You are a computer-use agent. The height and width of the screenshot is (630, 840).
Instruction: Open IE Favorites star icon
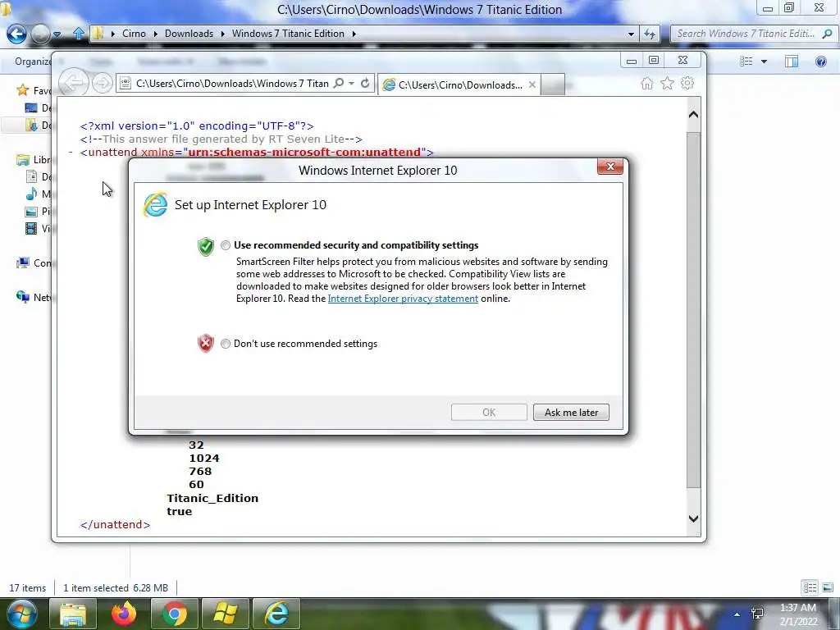click(667, 84)
